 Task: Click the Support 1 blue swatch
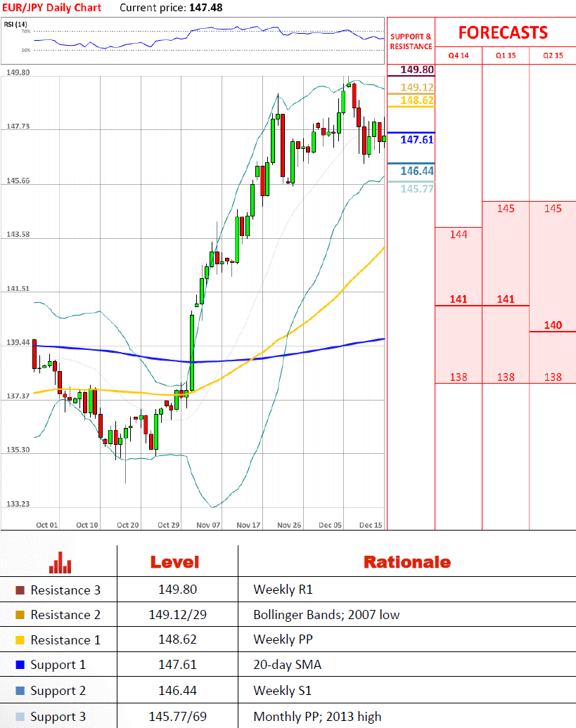(x=20, y=664)
